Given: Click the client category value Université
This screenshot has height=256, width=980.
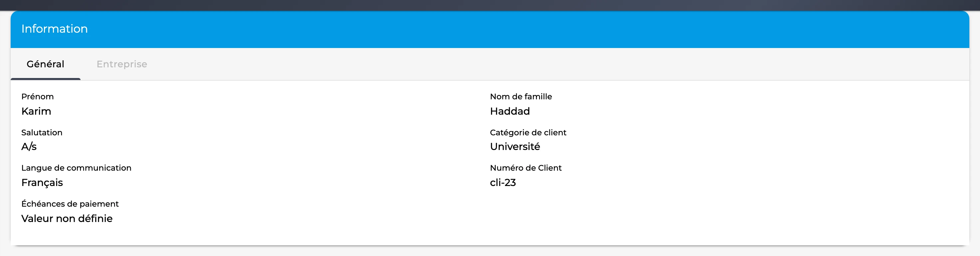Looking at the screenshot, I should (x=515, y=147).
